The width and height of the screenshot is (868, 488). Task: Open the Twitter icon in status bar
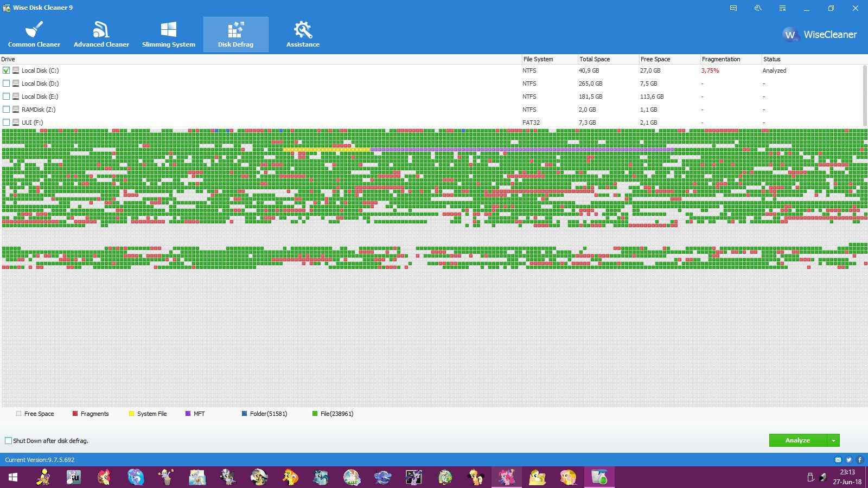(849, 460)
